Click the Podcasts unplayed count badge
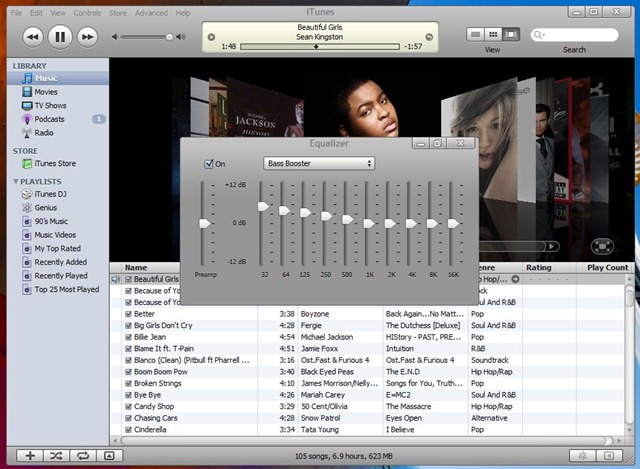The image size is (640, 469). pos(98,119)
